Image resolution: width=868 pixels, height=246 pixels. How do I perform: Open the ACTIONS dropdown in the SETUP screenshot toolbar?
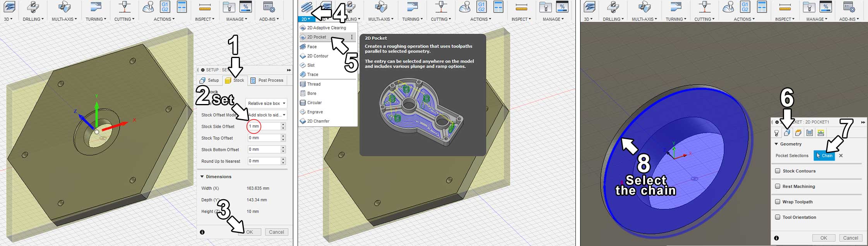click(x=164, y=19)
